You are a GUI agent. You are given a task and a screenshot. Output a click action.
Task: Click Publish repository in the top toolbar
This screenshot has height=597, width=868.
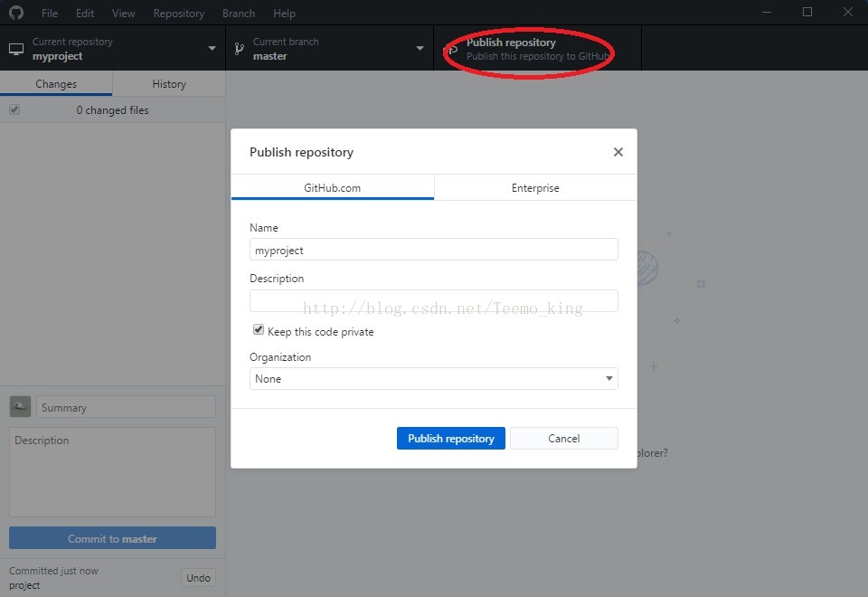tap(537, 48)
